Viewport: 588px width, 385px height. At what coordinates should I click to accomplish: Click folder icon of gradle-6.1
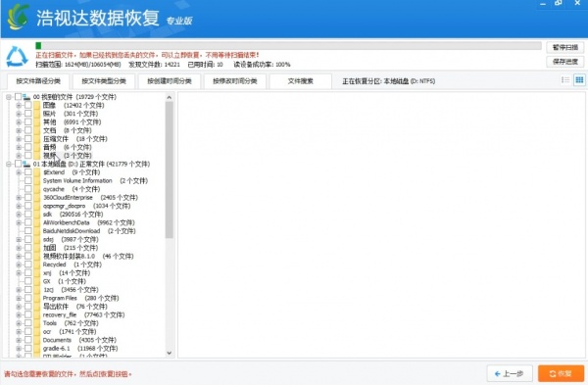[x=37, y=348]
